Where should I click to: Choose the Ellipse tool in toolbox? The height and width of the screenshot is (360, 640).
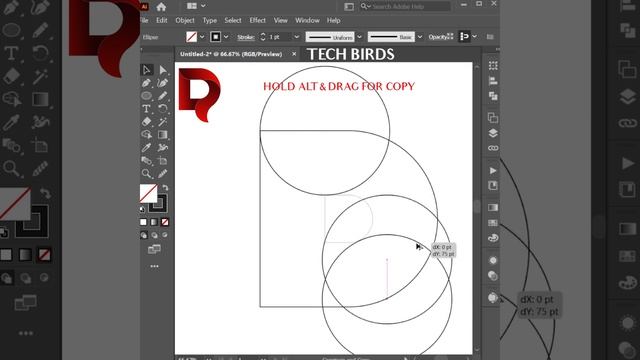(147, 96)
